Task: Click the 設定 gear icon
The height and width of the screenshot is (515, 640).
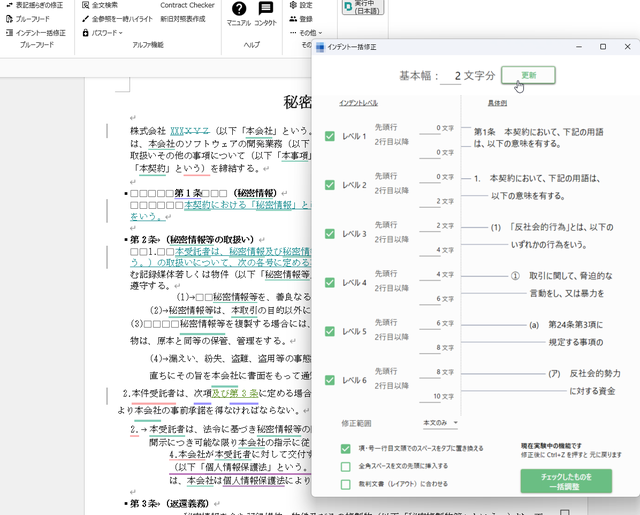Action: tap(299, 5)
